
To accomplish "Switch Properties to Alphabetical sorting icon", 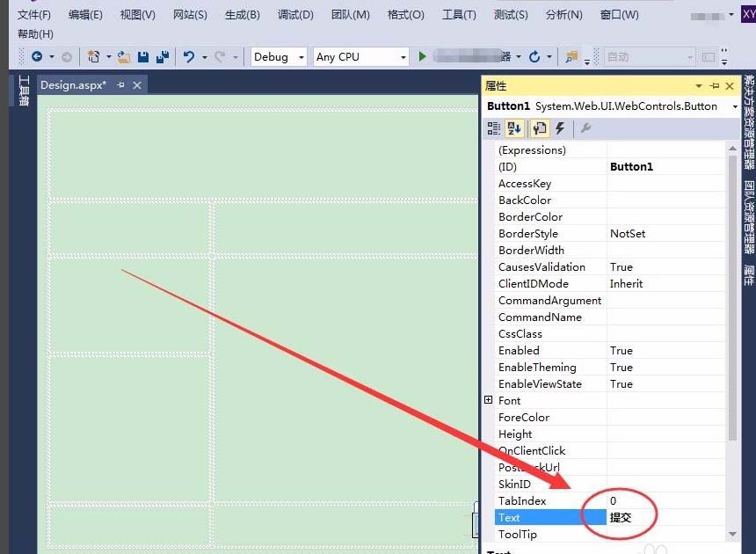I will pos(514,128).
